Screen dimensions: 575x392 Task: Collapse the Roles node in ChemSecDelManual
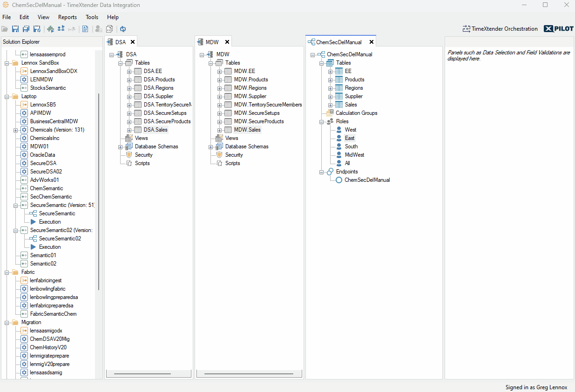tap(322, 122)
